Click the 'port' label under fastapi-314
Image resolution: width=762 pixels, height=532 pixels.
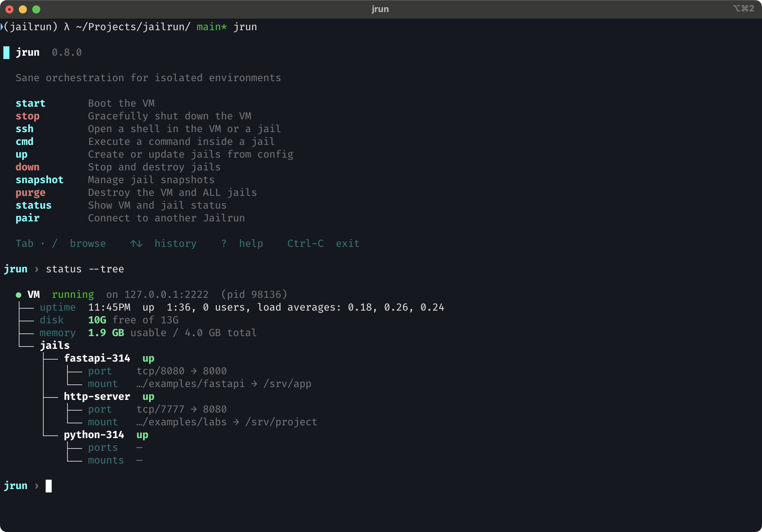click(x=100, y=371)
